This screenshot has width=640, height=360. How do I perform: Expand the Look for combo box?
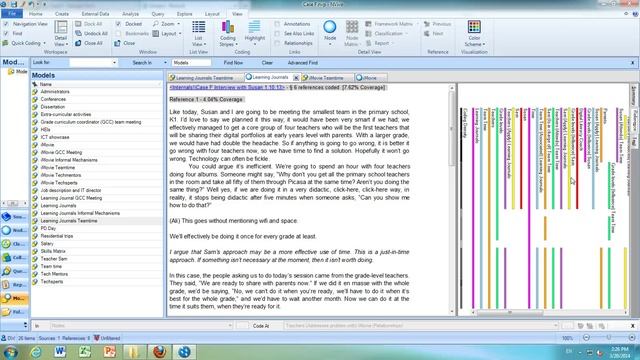pos(114,63)
